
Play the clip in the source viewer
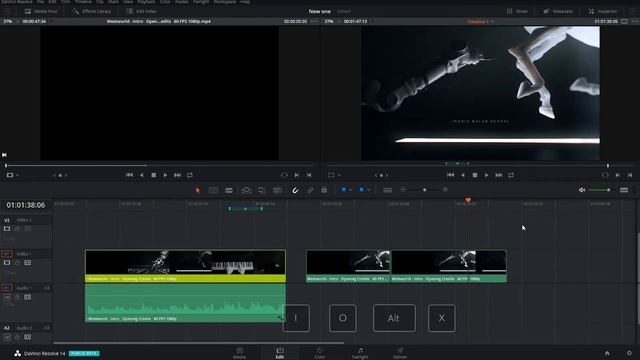165,175
